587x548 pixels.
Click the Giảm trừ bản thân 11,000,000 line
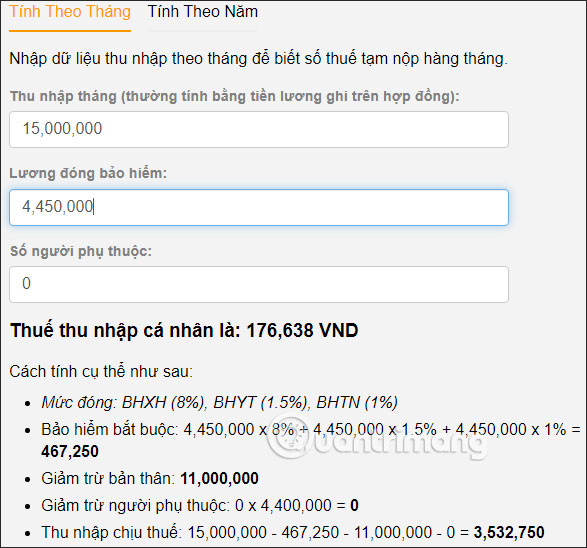pos(150,478)
